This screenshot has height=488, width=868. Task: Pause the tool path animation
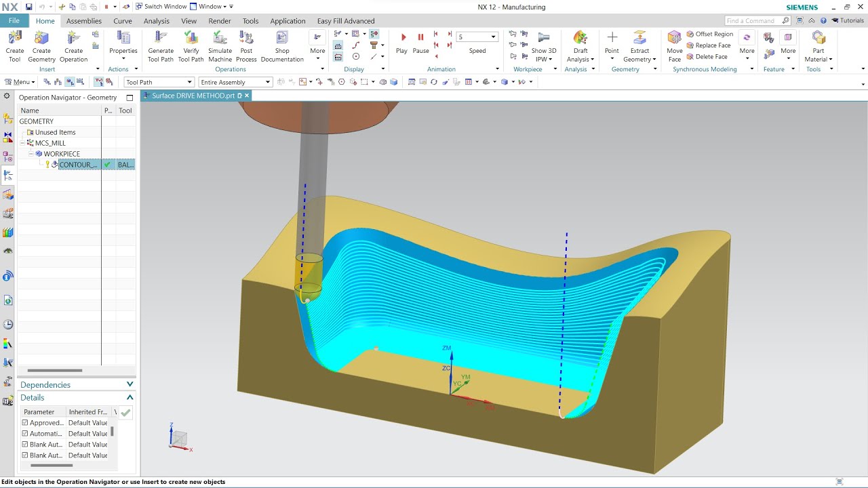420,42
